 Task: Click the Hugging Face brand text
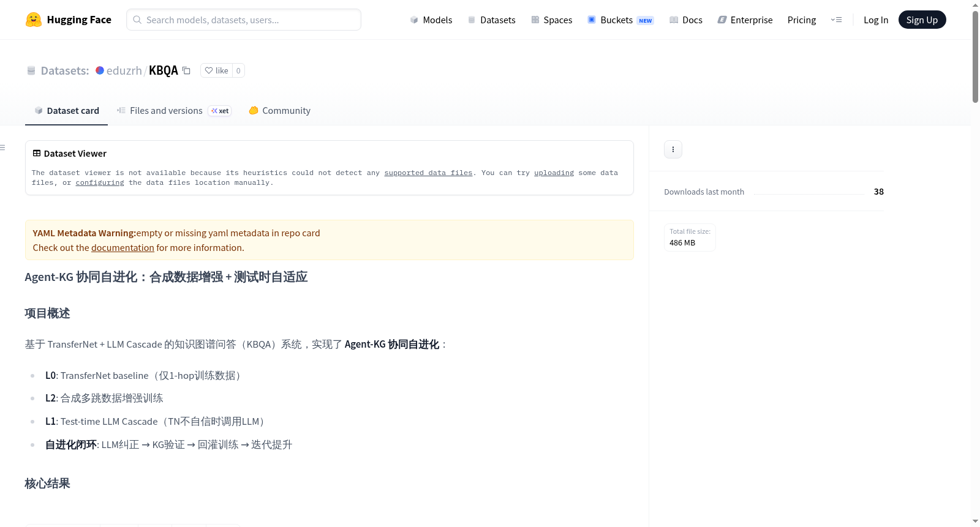click(x=79, y=20)
